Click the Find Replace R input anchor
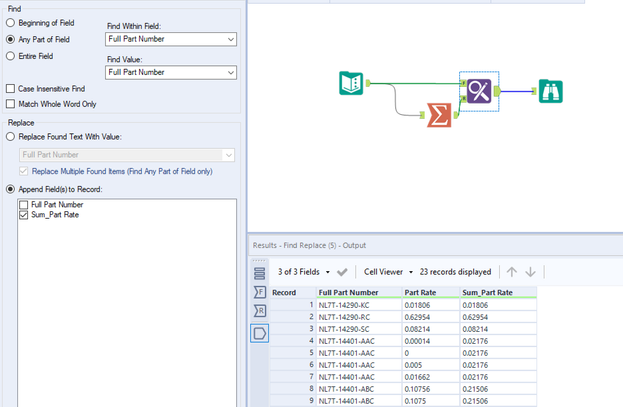The width and height of the screenshot is (623, 407). click(463, 98)
